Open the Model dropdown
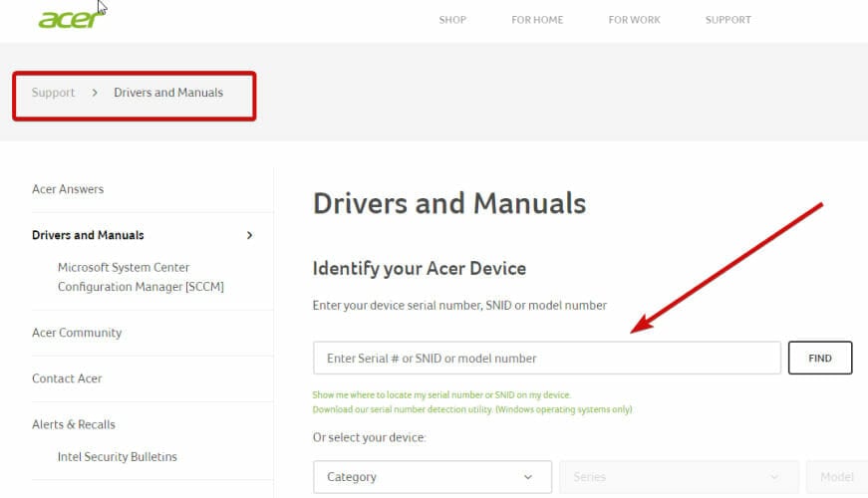This screenshot has width=868, height=498. [x=837, y=477]
